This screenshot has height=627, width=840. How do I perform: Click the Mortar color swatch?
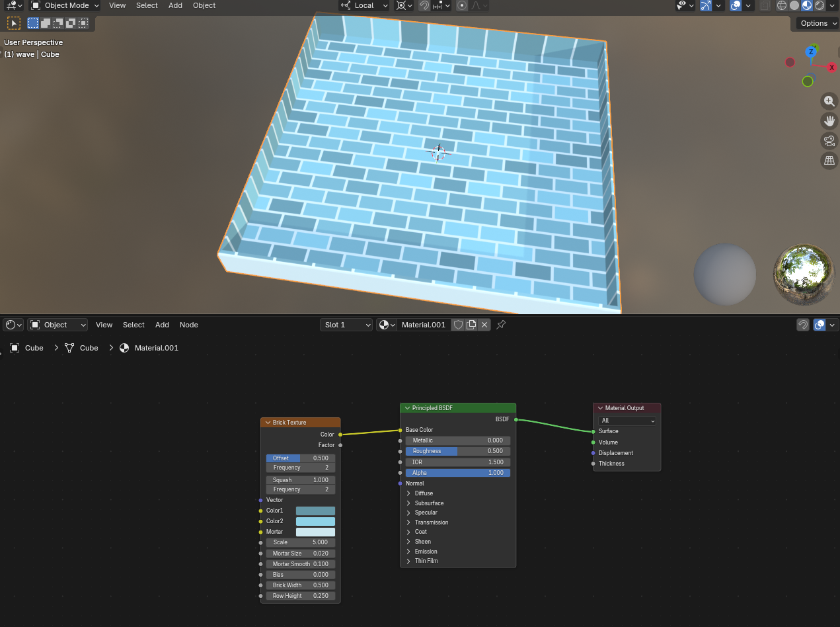coord(315,532)
